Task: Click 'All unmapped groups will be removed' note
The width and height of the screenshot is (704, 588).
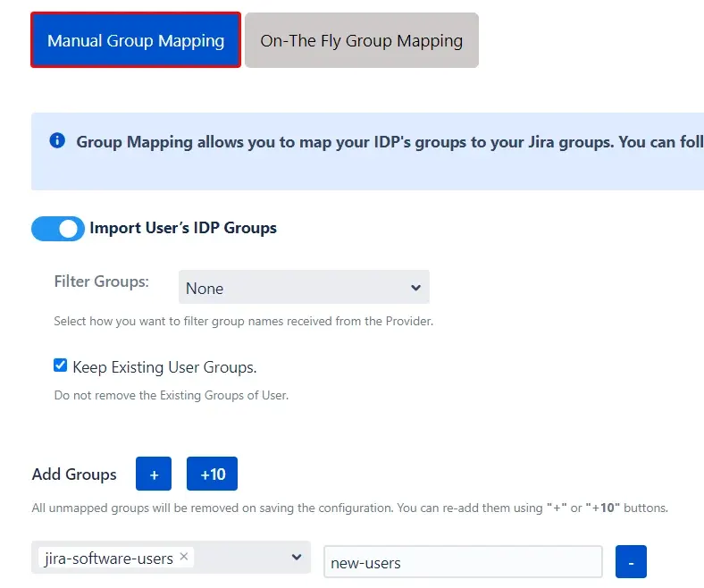Action: pos(349,508)
